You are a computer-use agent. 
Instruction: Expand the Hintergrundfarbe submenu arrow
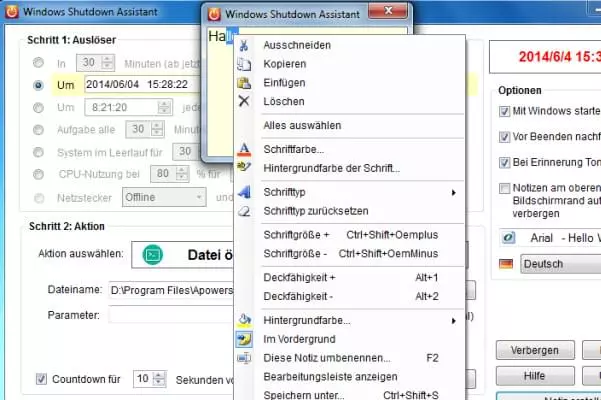click(454, 321)
